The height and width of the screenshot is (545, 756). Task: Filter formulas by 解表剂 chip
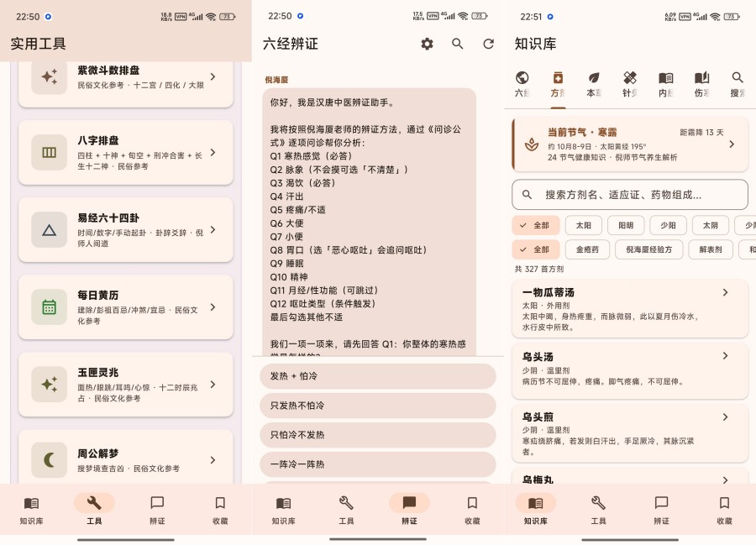click(x=711, y=249)
